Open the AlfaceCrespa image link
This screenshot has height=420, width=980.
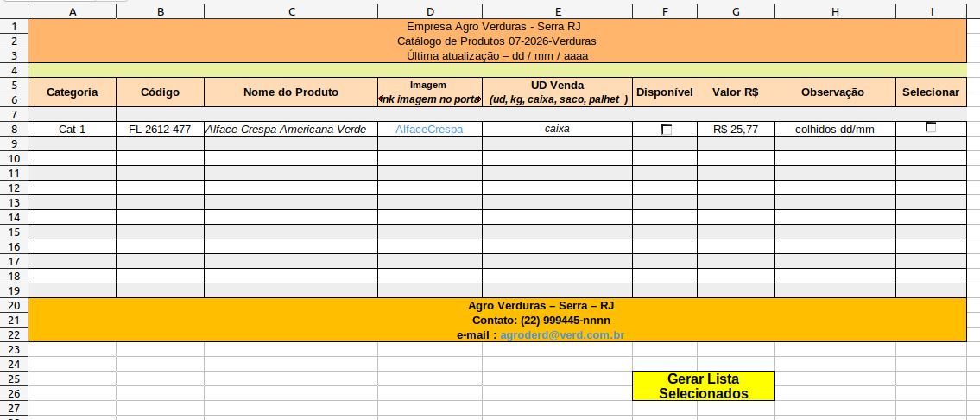coord(429,130)
